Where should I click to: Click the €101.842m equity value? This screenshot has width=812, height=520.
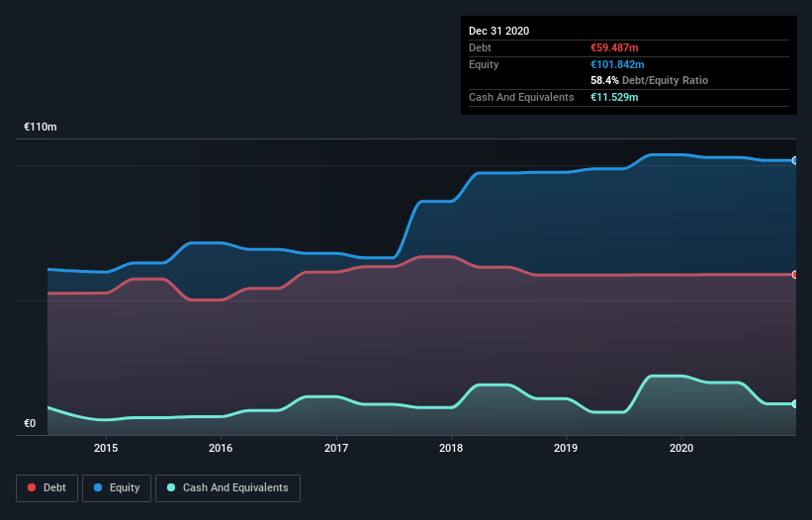pyautogui.click(x=617, y=64)
